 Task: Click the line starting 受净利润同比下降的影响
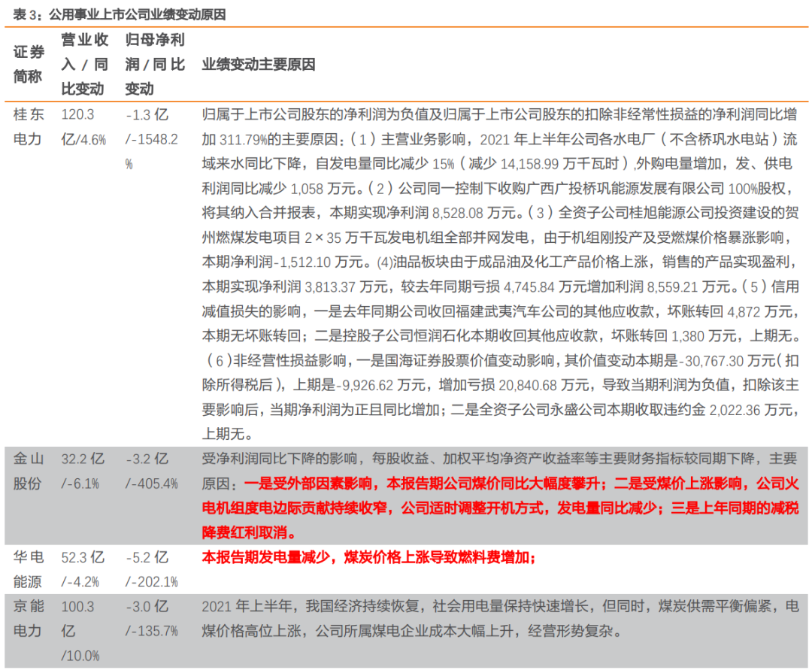pyautogui.click(x=500, y=459)
